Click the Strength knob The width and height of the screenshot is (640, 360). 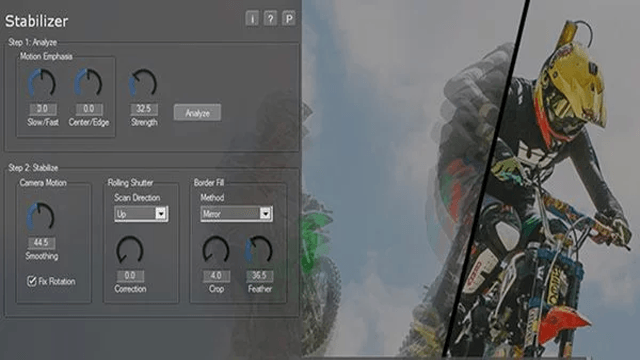[x=143, y=83]
